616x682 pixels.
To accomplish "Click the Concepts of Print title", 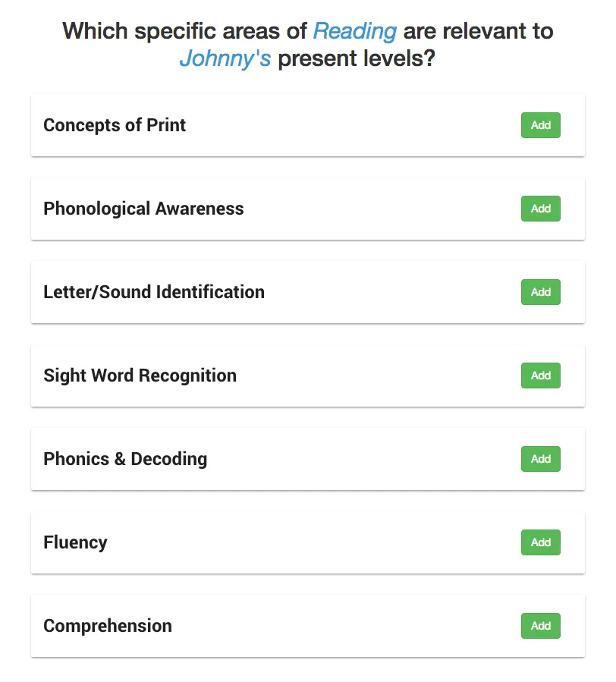I will click(x=115, y=125).
